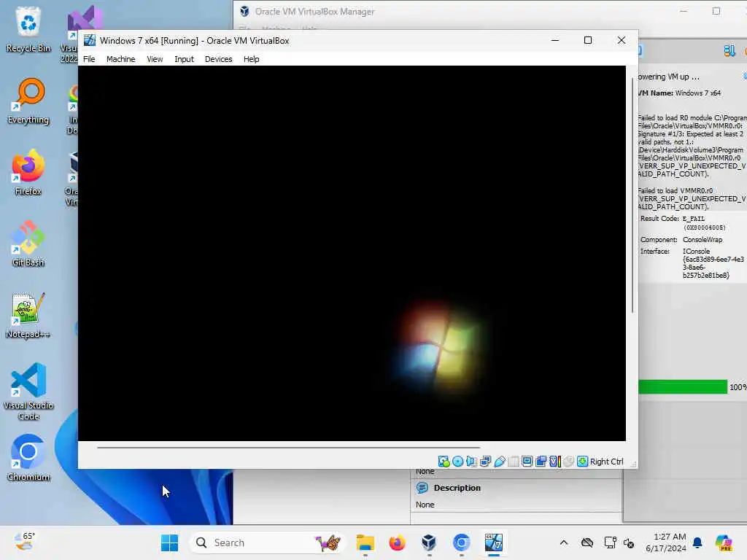The image size is (747, 560).
Task: Click the network tray icon
Action: coord(610,542)
